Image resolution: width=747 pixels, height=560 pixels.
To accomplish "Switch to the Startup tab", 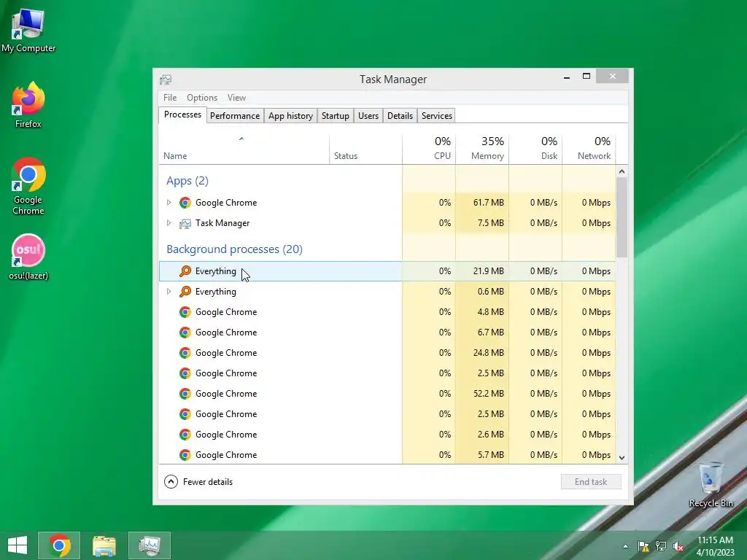I will pyautogui.click(x=336, y=116).
